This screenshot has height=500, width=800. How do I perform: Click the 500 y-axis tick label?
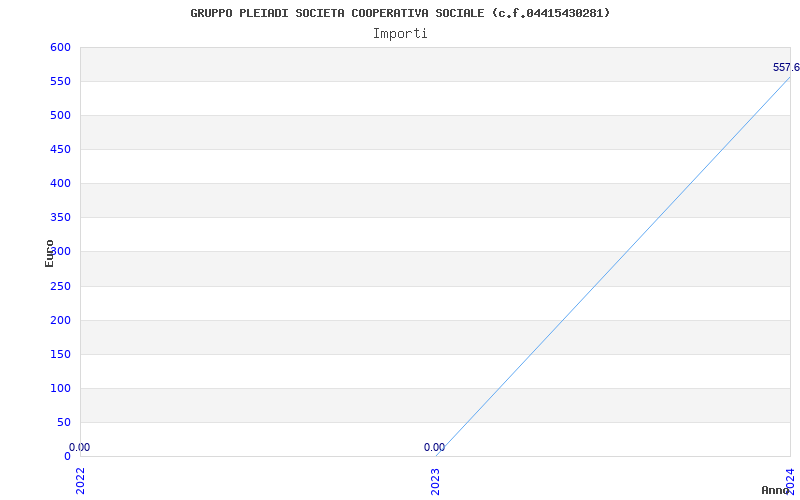coord(60,115)
